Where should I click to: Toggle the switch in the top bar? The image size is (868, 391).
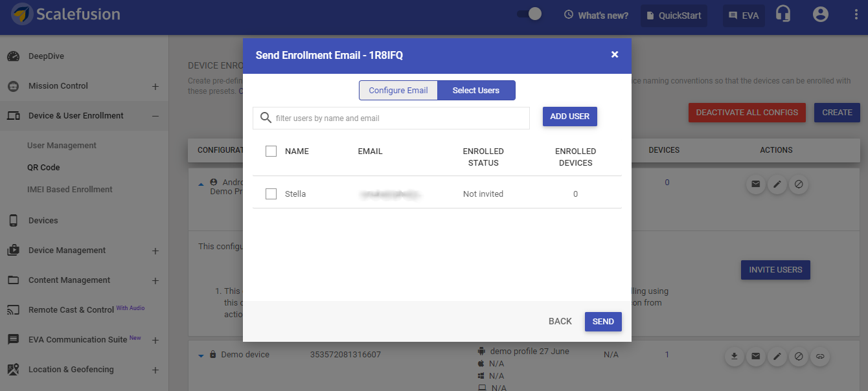[529, 14]
